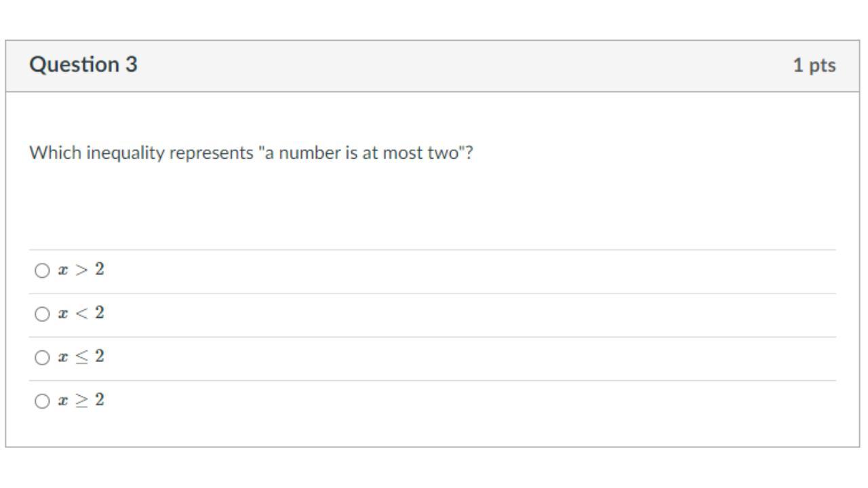Pick the x ≥ 2 radio button
The width and height of the screenshot is (868, 488).
[42, 401]
